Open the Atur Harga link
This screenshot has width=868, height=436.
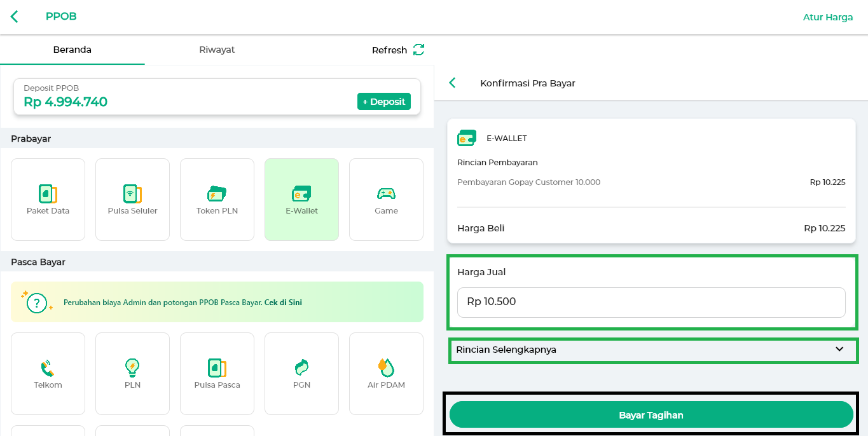pyautogui.click(x=827, y=17)
